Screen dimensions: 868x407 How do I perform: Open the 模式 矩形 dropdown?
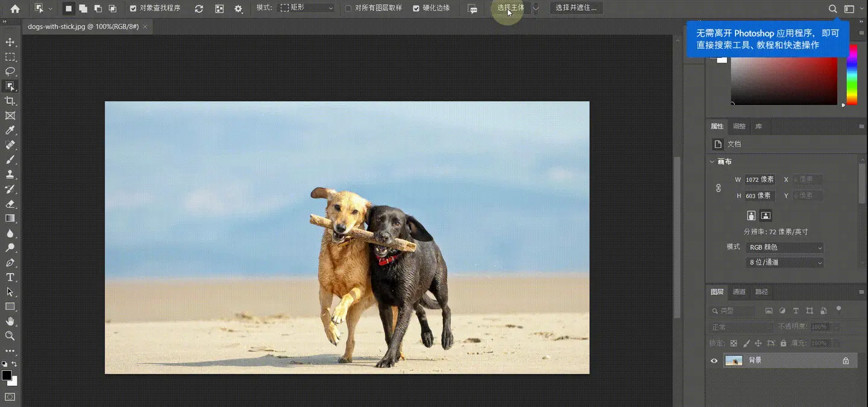[307, 8]
